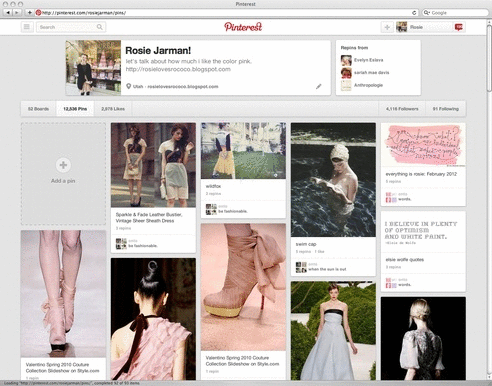Select the 2,078 Likes tab
The height and width of the screenshot is (386, 492).
tap(113, 109)
